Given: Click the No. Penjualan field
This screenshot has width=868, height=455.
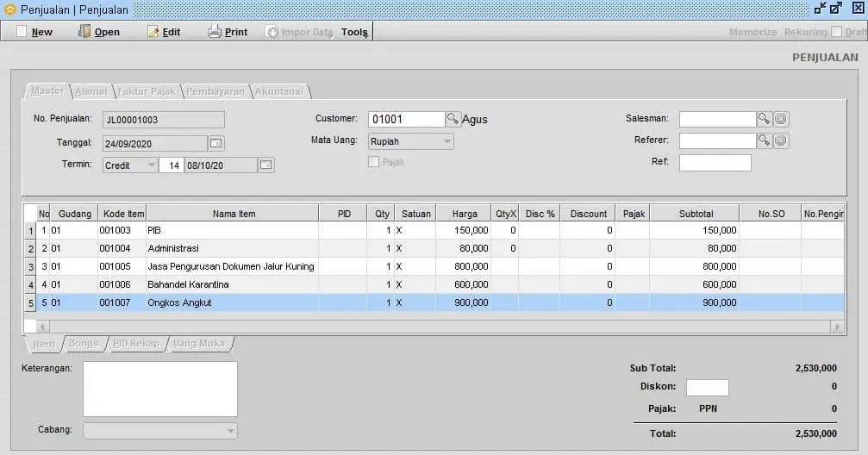Looking at the screenshot, I should coord(163,120).
